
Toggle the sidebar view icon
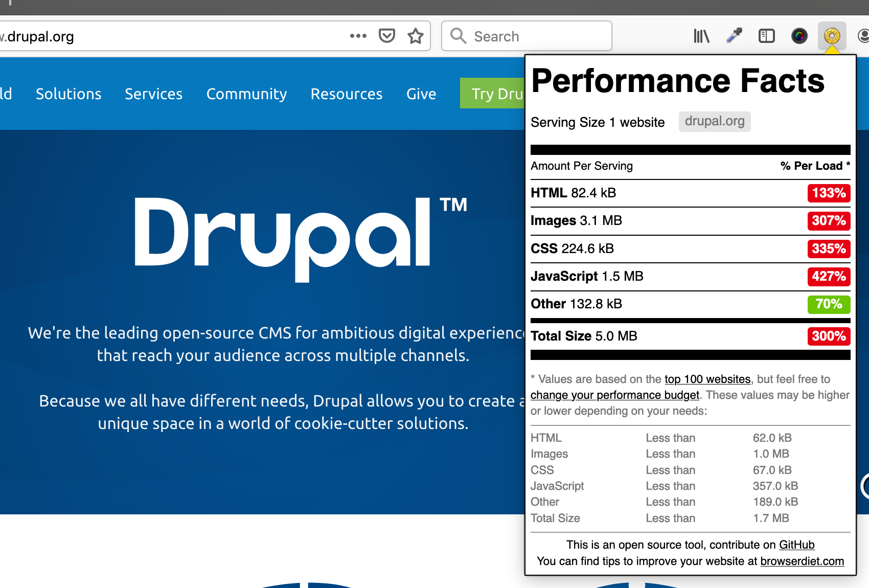click(x=767, y=36)
